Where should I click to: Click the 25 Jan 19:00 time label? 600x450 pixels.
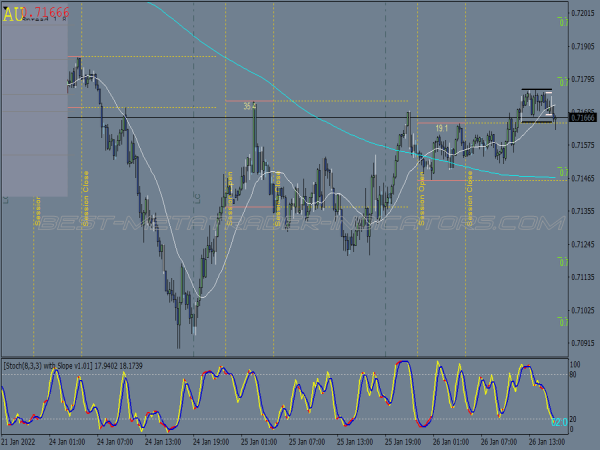pos(403,442)
